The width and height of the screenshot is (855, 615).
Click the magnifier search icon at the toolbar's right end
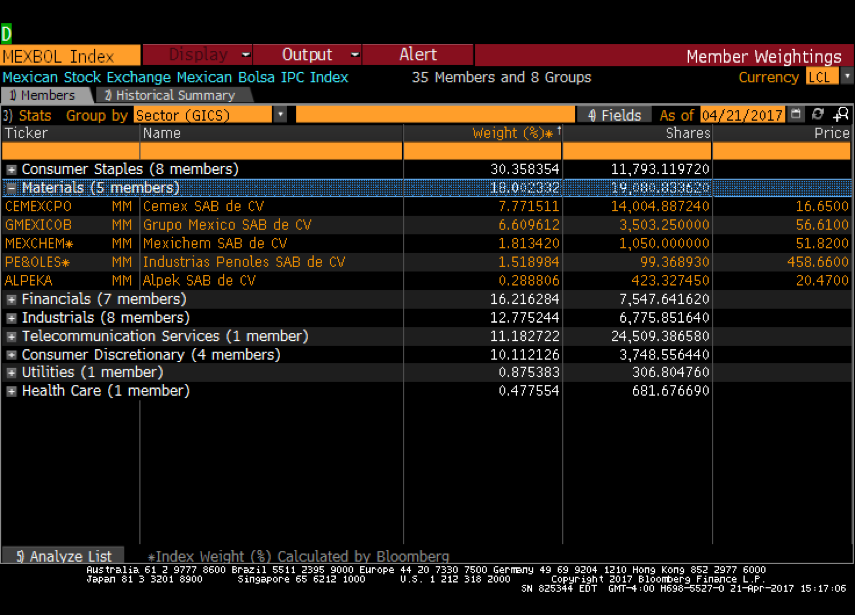point(841,114)
